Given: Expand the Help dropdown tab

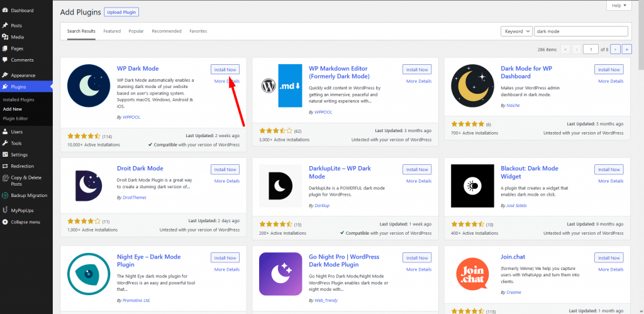Looking at the screenshot, I should point(619,5).
